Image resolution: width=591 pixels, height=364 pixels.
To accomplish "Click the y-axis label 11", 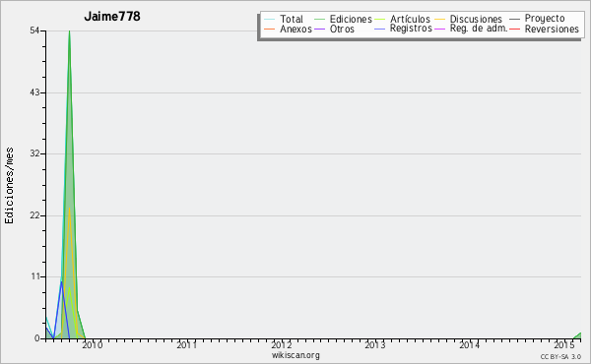I will coord(35,276).
